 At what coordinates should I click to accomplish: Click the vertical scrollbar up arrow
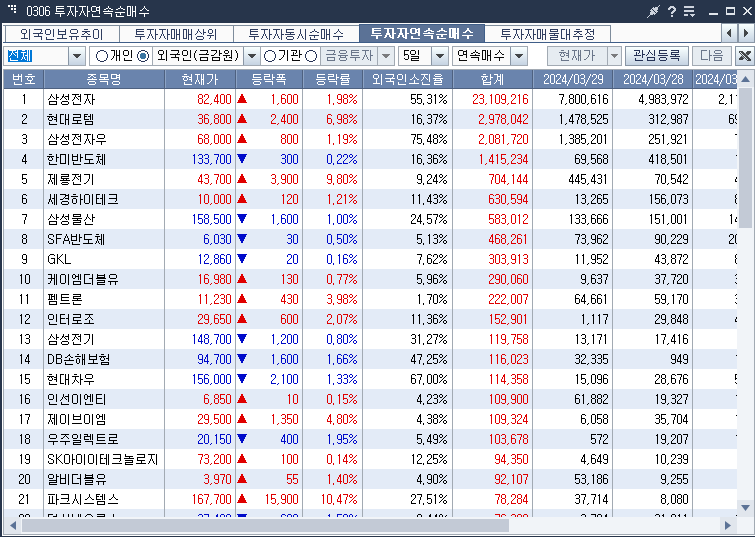click(746, 79)
